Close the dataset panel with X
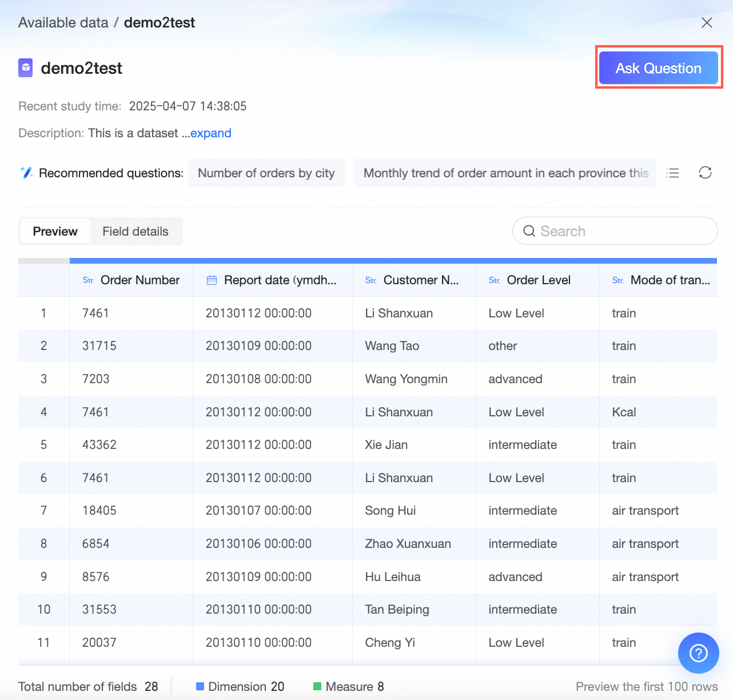 [707, 22]
